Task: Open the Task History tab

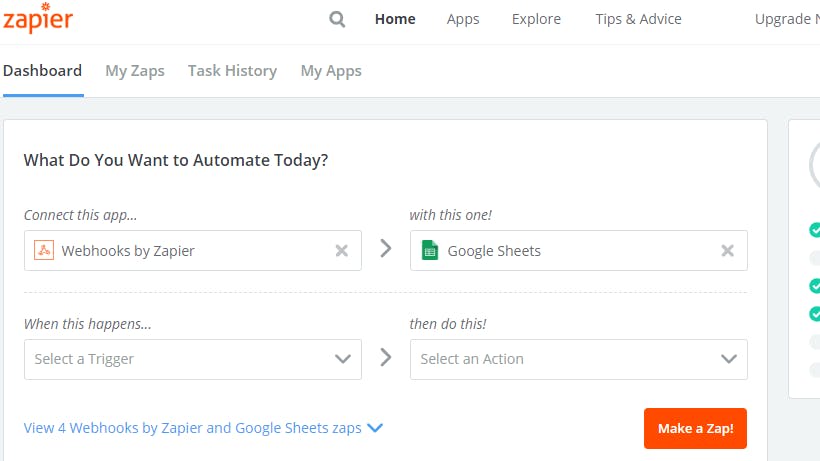Action: pos(232,71)
